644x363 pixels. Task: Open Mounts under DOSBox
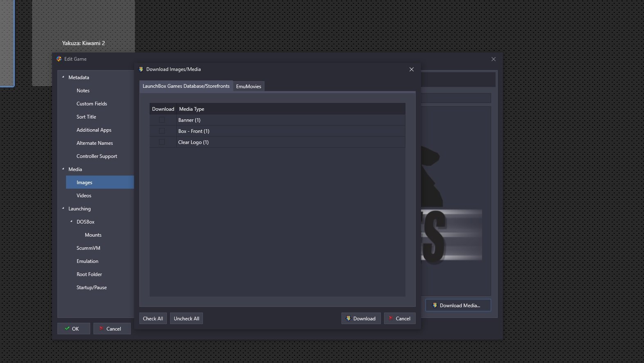click(93, 235)
